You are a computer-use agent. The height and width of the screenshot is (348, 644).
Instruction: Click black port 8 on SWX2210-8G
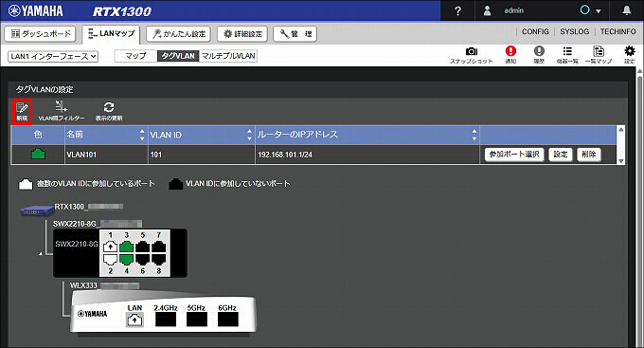click(x=158, y=260)
